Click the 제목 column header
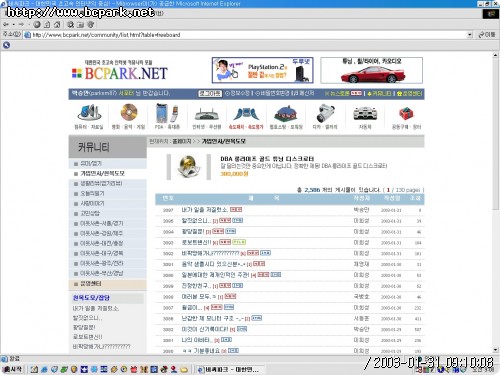The height and width of the screenshot is (375, 500). [x=264, y=198]
